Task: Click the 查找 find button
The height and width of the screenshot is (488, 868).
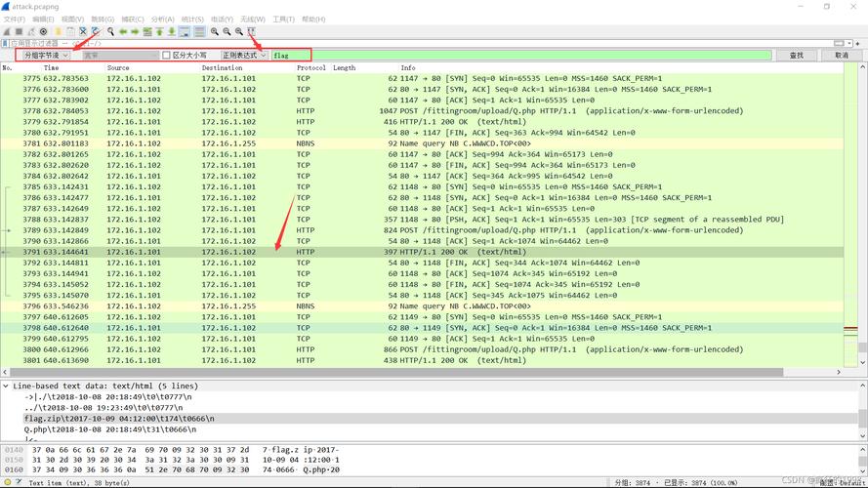Action: tap(796, 56)
